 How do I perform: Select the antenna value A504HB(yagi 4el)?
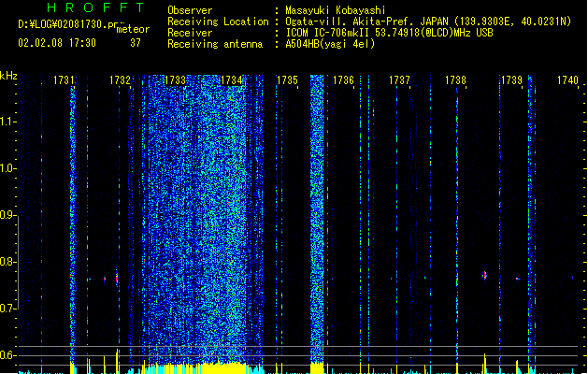click(x=330, y=44)
